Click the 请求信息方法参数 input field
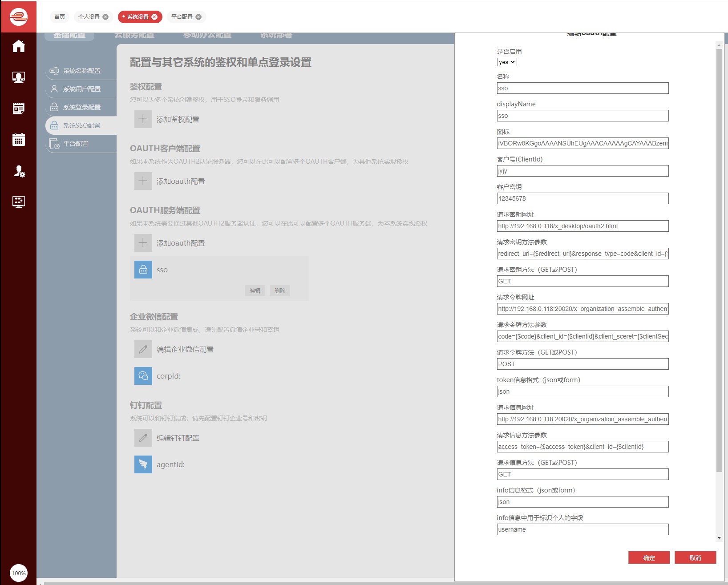Screen dimensions: 728x585 (x=582, y=447)
